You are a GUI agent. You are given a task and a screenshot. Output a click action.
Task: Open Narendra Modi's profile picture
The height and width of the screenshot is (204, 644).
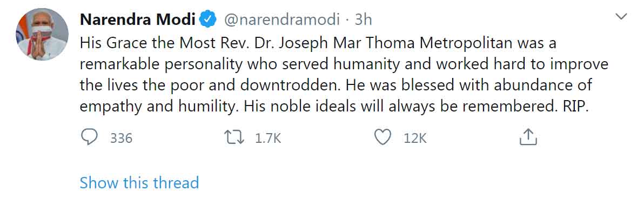[x=42, y=34]
